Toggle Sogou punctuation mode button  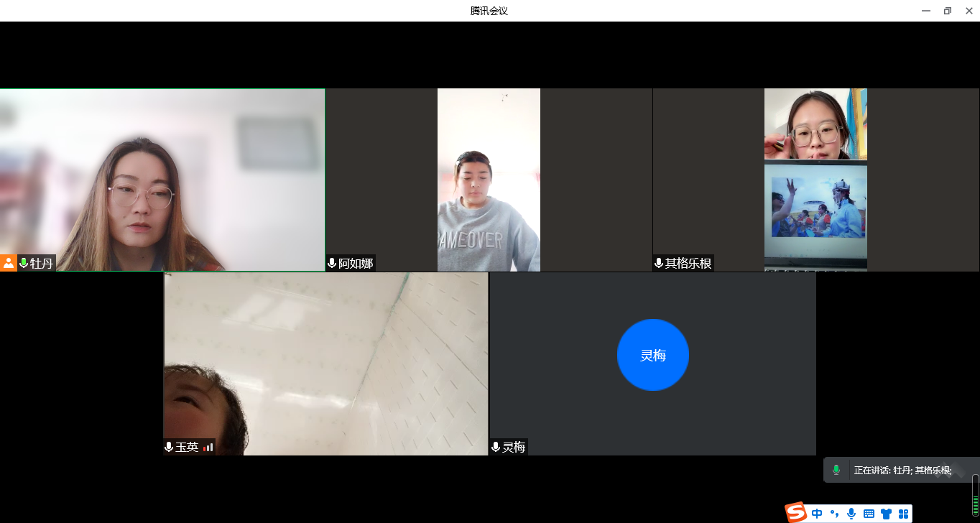coord(834,514)
